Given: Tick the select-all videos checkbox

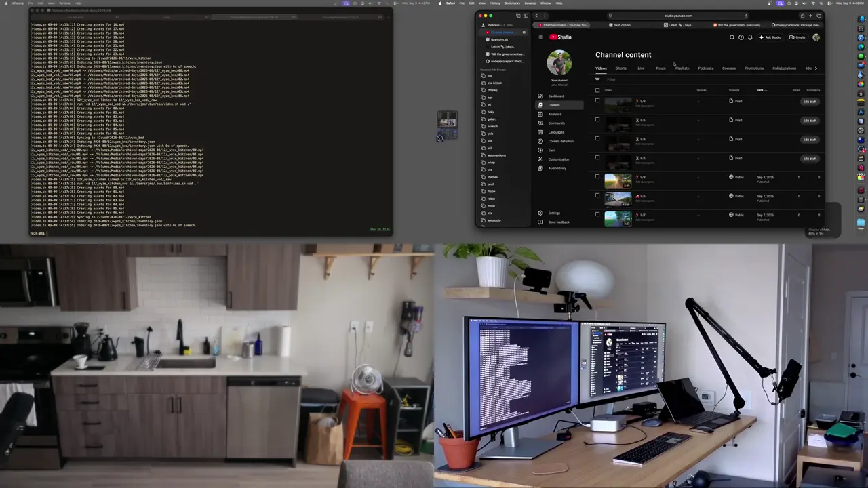Looking at the screenshot, I should (597, 90).
